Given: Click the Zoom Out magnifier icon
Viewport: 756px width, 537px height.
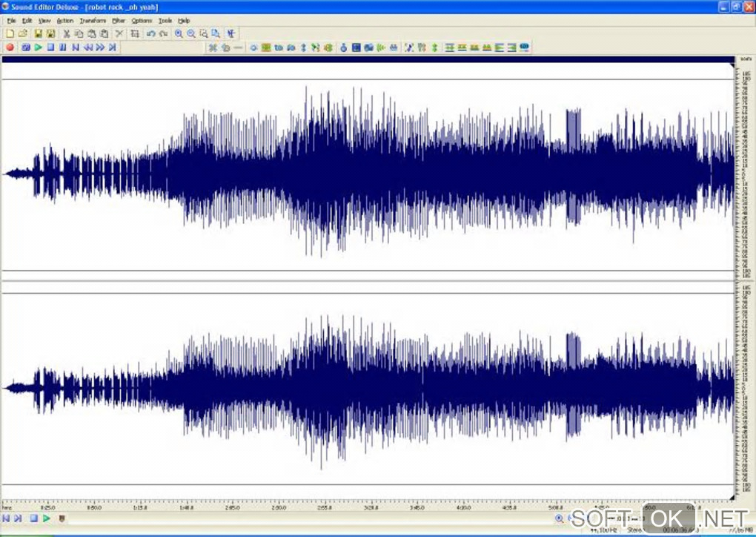Looking at the screenshot, I should pyautogui.click(x=191, y=33).
